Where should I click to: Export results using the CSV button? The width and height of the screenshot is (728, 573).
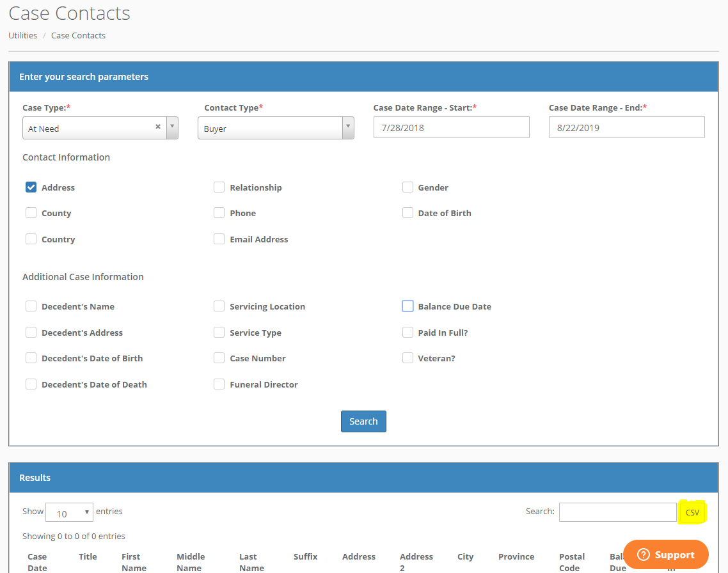(x=692, y=512)
